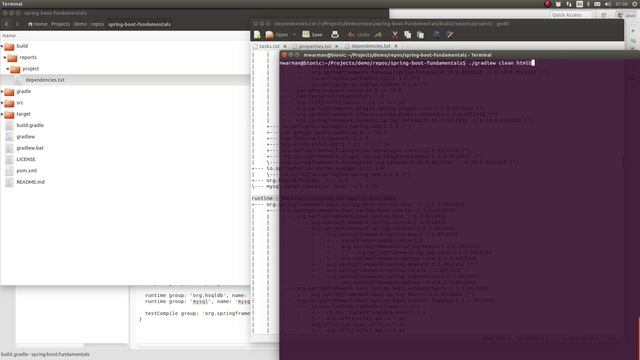This screenshot has width=640, height=360.
Task: Click the clock in the top panel
Action: tap(621, 4)
